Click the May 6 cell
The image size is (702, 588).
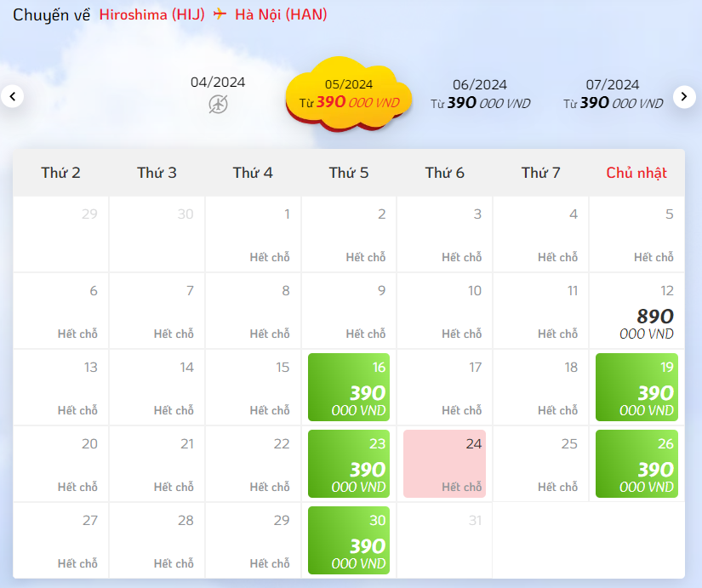pos(61,311)
